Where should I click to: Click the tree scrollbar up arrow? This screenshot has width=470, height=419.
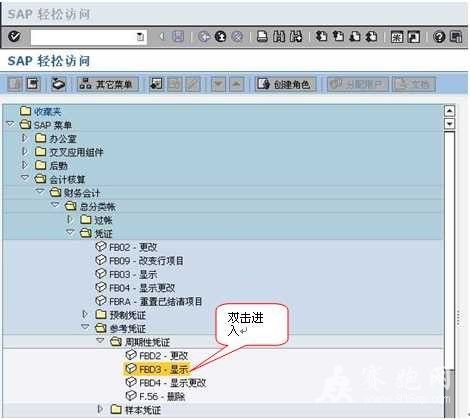click(x=449, y=111)
